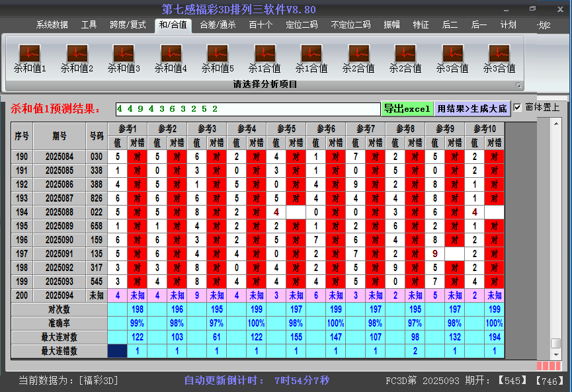Open the 合差/通杀 tab
Image resolution: width=572 pixels, height=392 pixels.
tap(218, 25)
